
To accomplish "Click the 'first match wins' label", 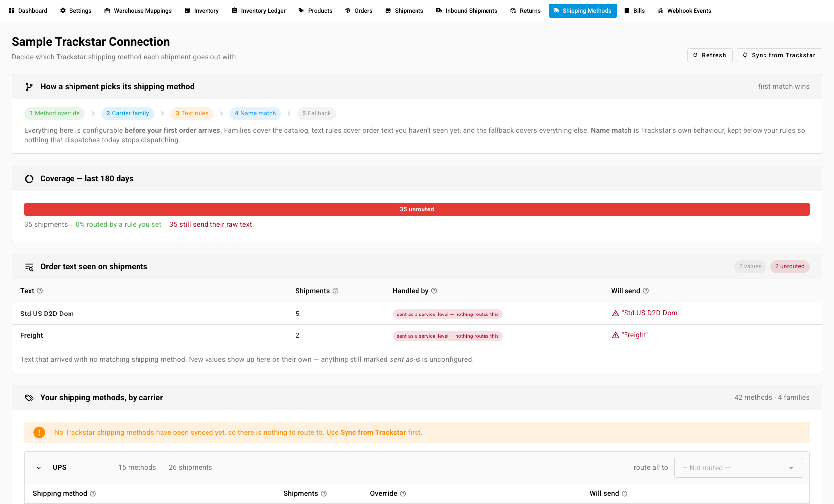I will 783,87.
